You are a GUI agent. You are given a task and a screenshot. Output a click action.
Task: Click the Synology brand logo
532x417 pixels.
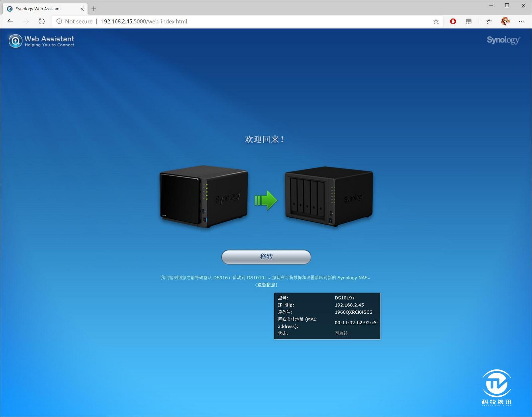[503, 40]
